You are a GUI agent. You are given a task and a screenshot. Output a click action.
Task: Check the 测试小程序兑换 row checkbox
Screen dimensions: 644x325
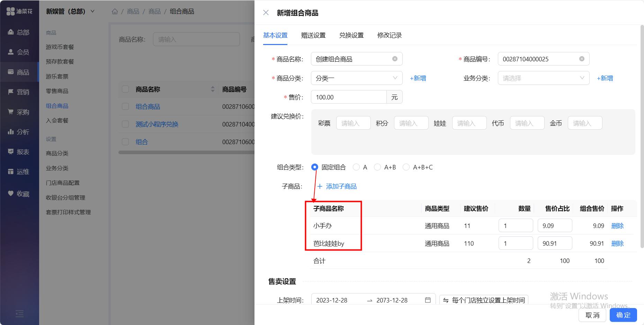[x=125, y=124]
